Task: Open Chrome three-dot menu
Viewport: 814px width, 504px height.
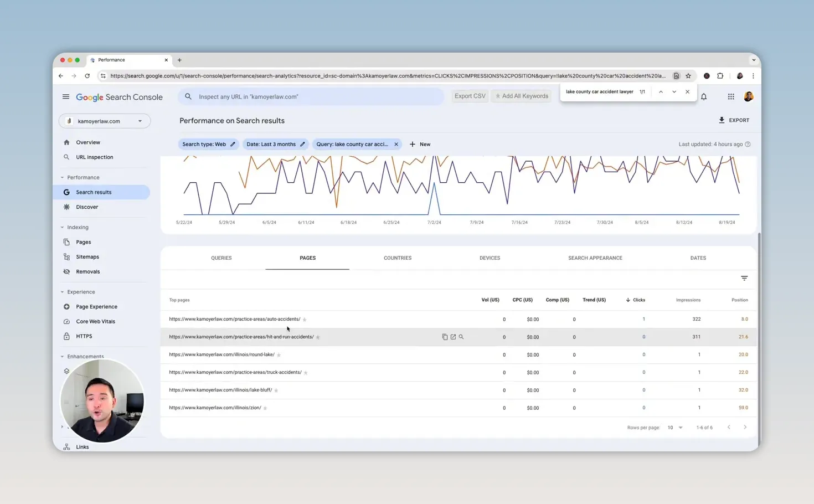Action: pyautogui.click(x=753, y=76)
